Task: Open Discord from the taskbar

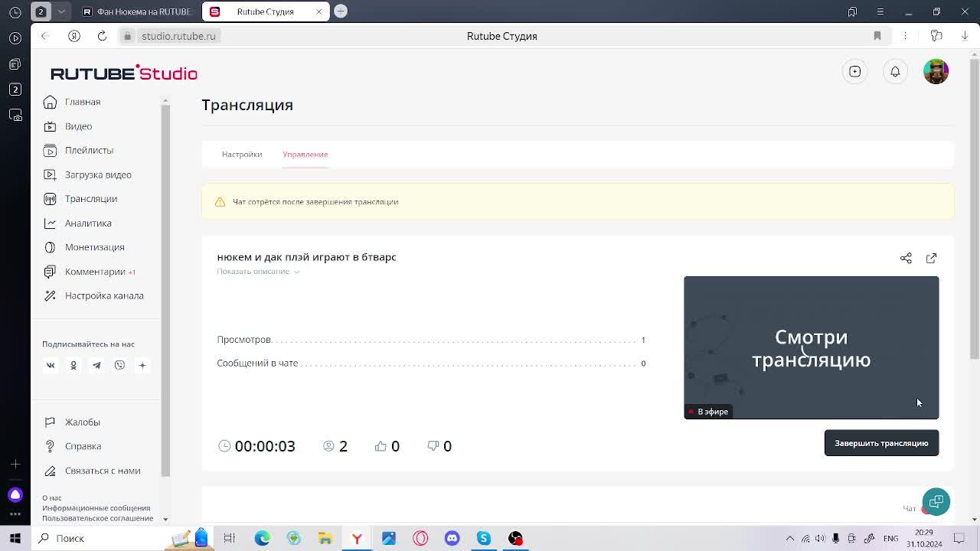Action: (452, 538)
